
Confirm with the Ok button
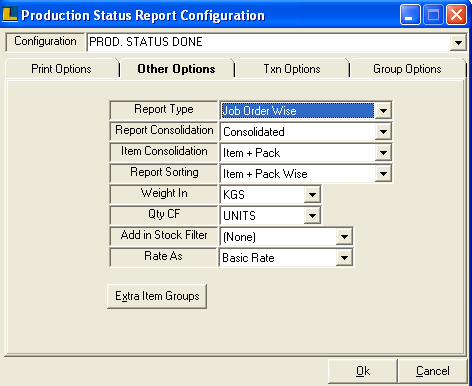(x=363, y=371)
